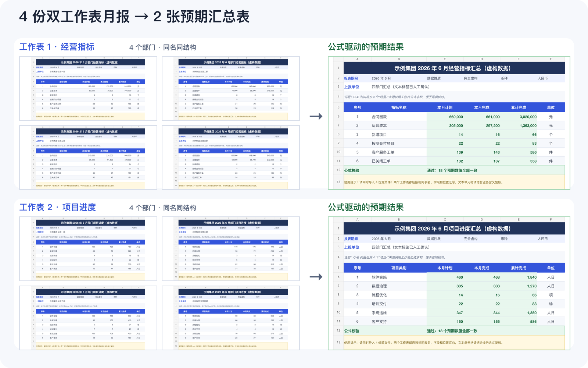Click the heading '工作表 1 · 经营指标'

pos(57,47)
